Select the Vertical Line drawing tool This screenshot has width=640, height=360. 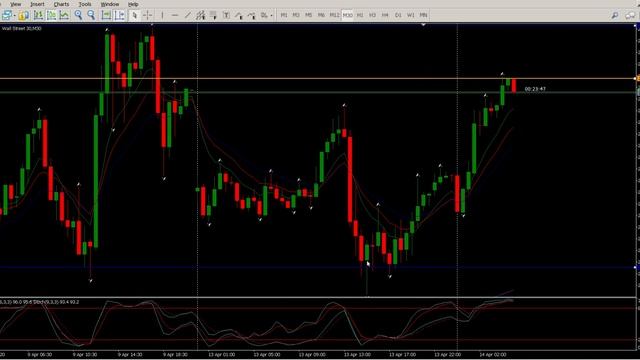(x=162, y=16)
